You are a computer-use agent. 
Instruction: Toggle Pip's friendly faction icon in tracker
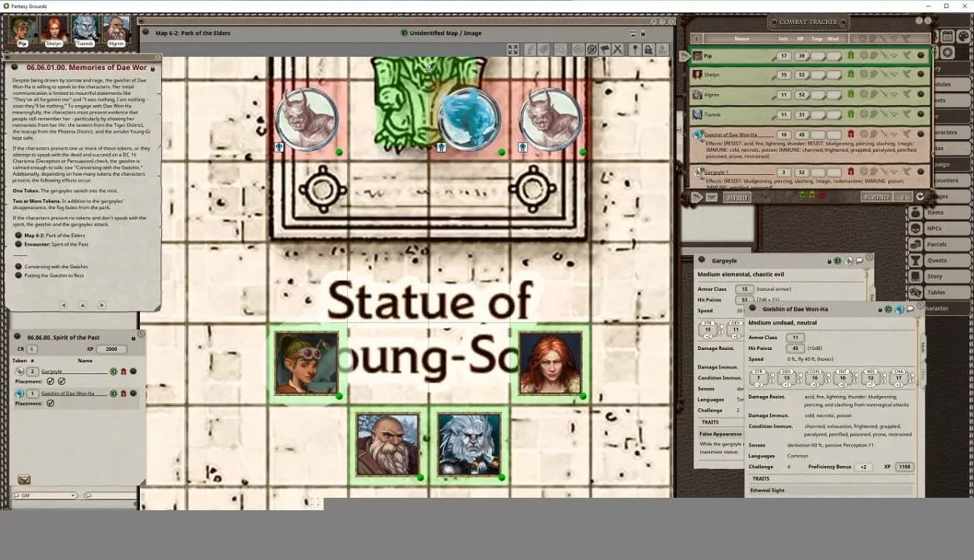850,56
